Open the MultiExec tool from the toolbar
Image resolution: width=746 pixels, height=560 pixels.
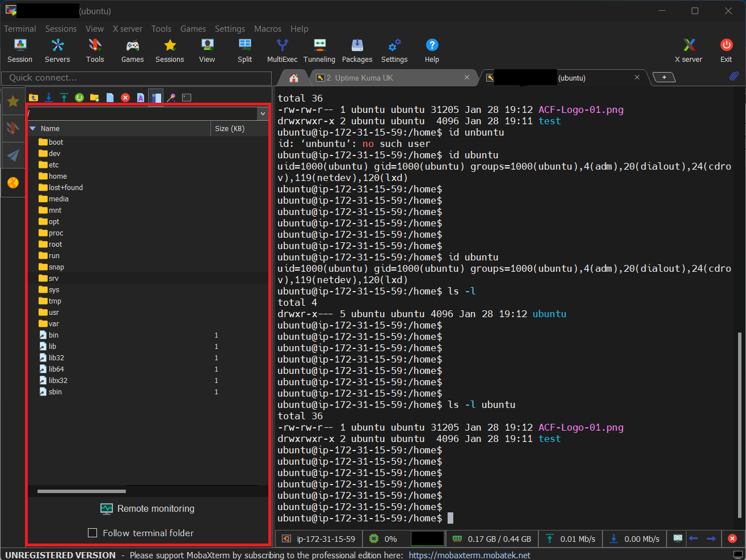point(282,50)
